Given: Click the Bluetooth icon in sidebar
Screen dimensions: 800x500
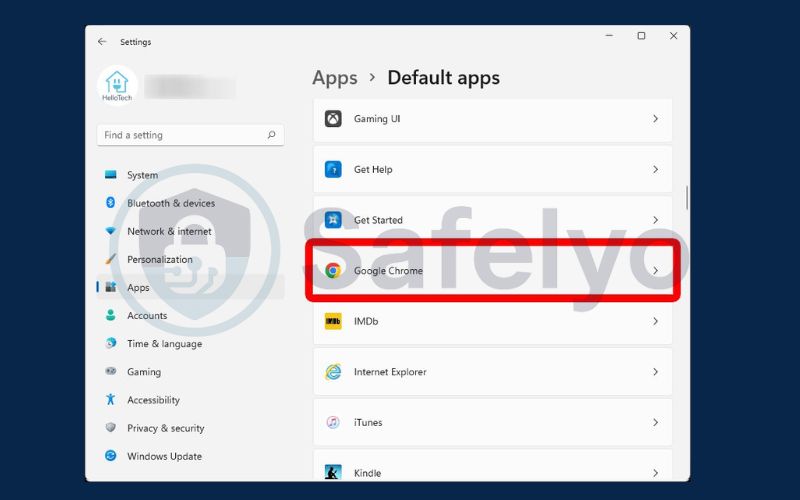Looking at the screenshot, I should tap(111, 203).
